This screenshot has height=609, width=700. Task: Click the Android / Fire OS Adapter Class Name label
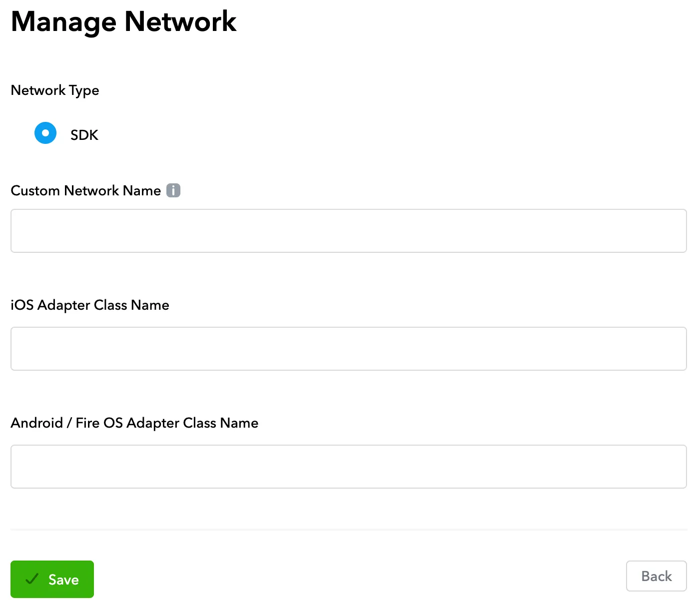tap(134, 423)
